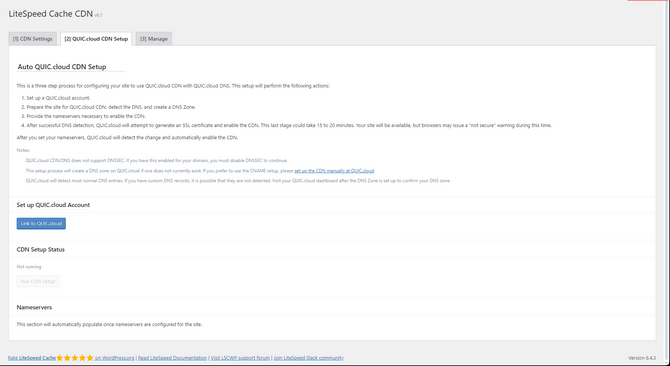This screenshot has height=366, width=670.
Task: Visit LSCWP support forum link
Action: click(x=240, y=358)
